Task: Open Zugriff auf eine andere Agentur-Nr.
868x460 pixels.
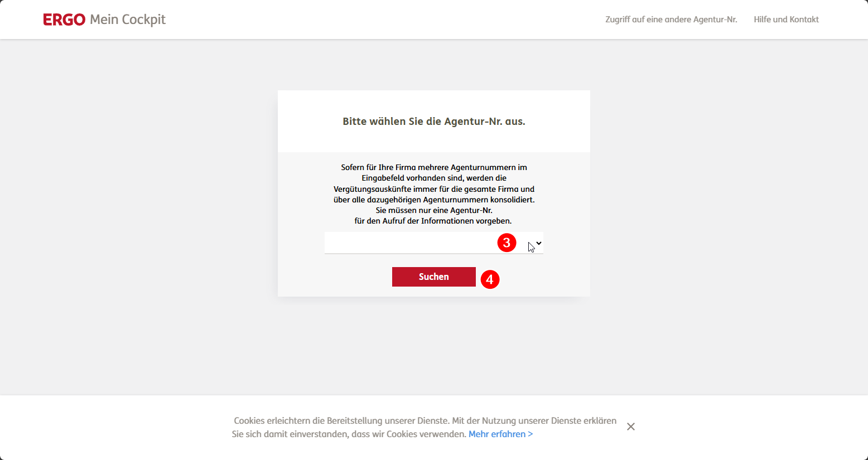Action: (671, 20)
